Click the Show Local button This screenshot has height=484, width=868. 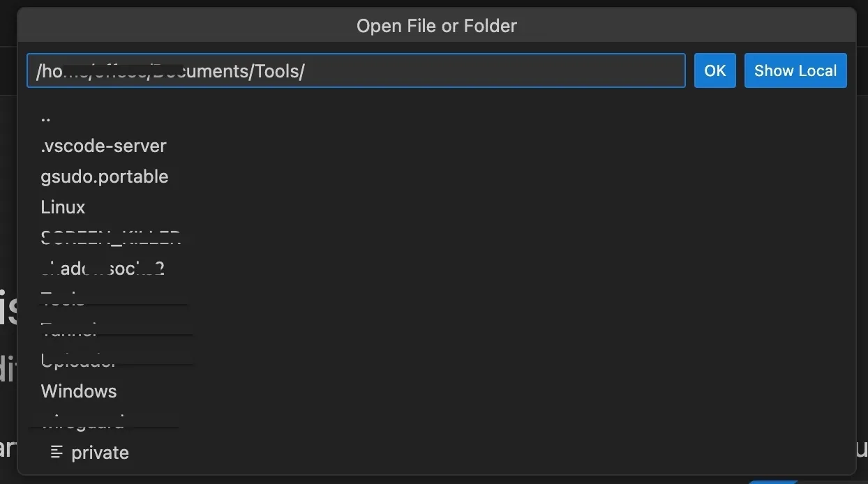[x=795, y=70]
